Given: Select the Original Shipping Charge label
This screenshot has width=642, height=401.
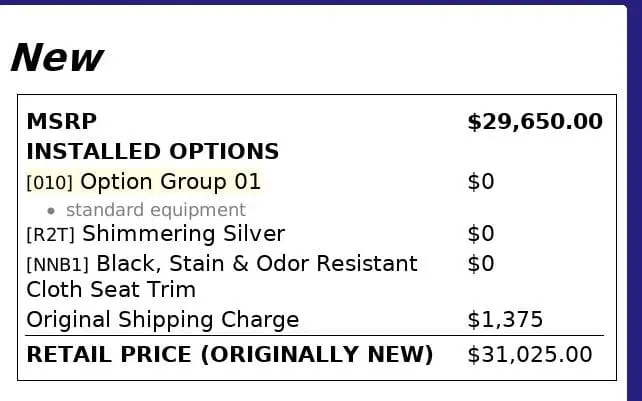Looking at the screenshot, I should 162,320.
